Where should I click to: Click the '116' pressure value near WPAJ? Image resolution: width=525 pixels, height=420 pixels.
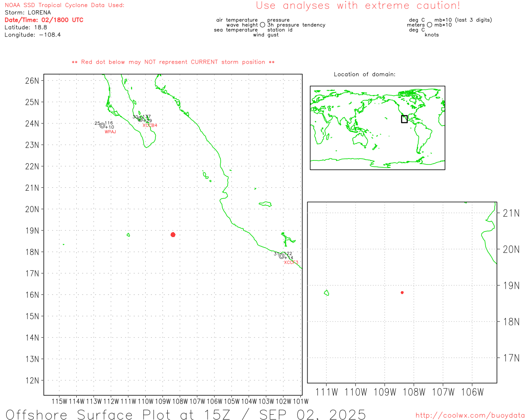click(109, 123)
